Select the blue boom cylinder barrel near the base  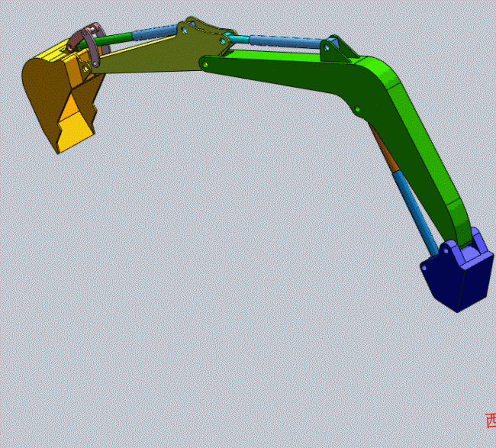pos(415,214)
